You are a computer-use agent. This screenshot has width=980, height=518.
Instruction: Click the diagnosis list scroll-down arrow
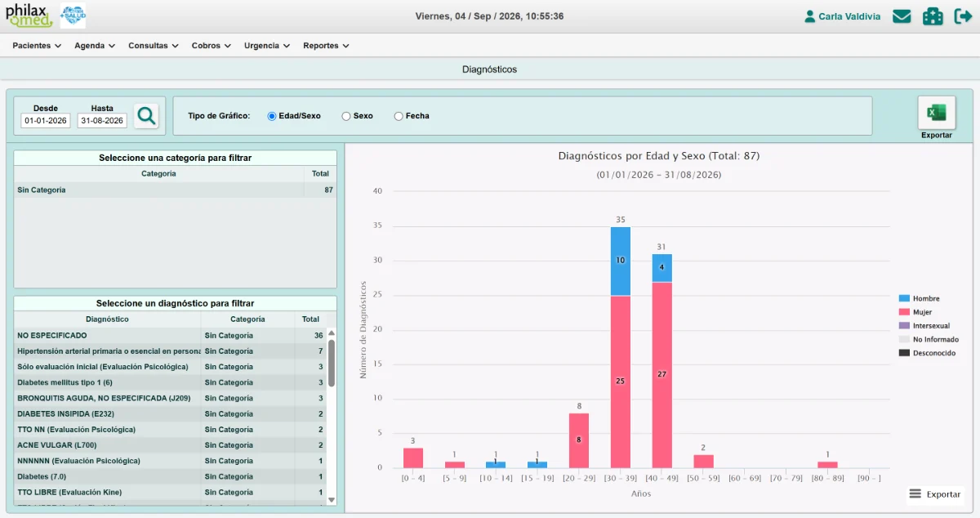pyautogui.click(x=332, y=499)
